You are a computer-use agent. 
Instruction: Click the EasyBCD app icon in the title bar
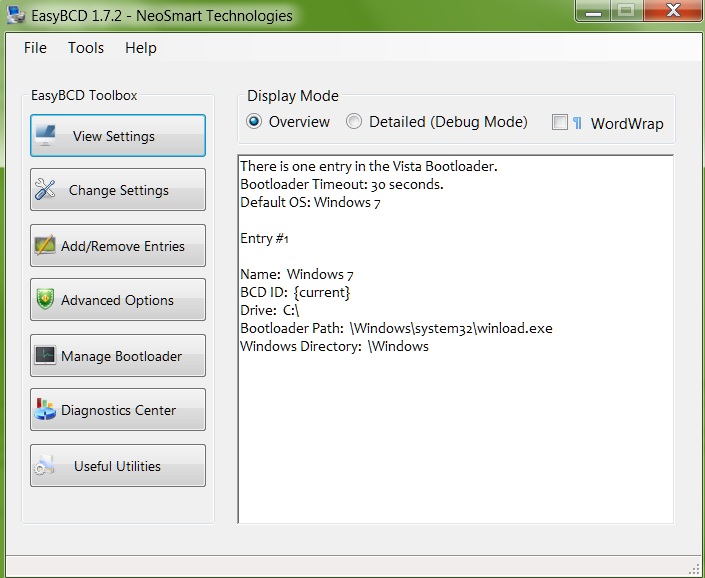17,14
